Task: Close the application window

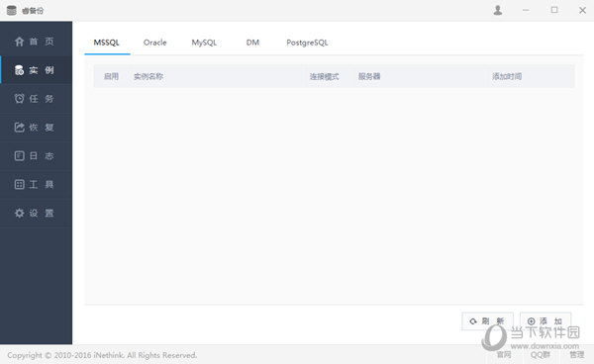Action: 583,10
